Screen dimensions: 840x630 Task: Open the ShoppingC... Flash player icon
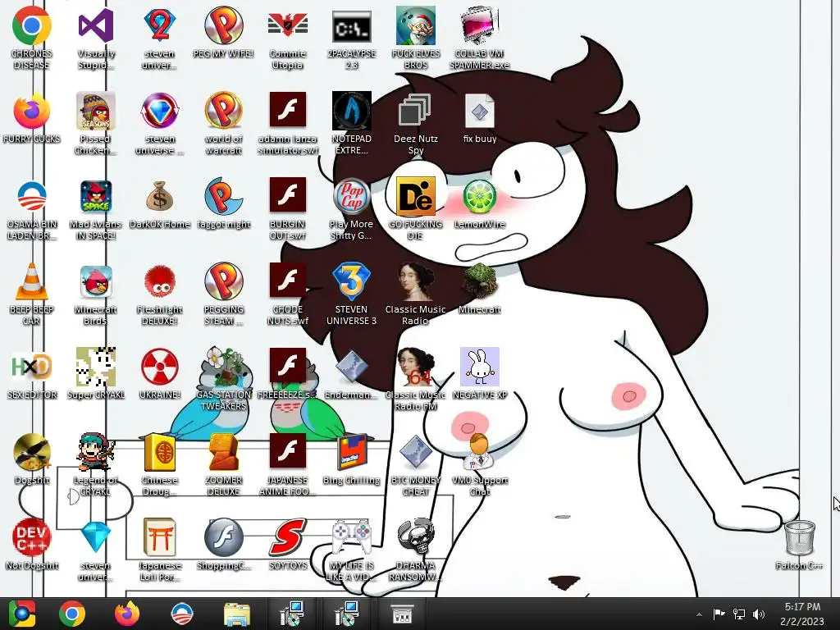(x=223, y=537)
